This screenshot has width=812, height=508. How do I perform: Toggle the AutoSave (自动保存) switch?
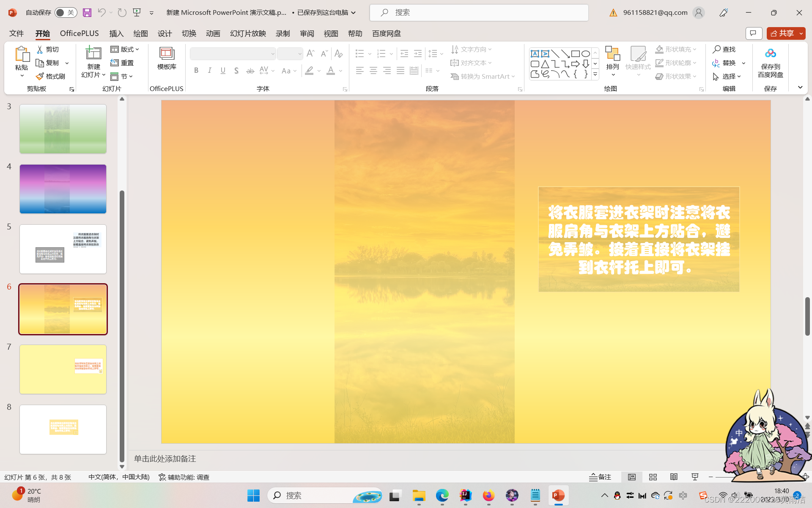click(x=66, y=13)
